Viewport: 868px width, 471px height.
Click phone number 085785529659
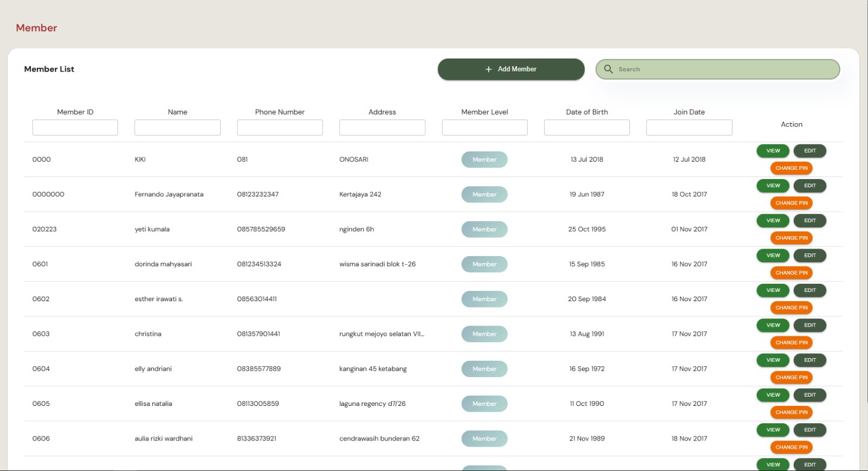261,229
